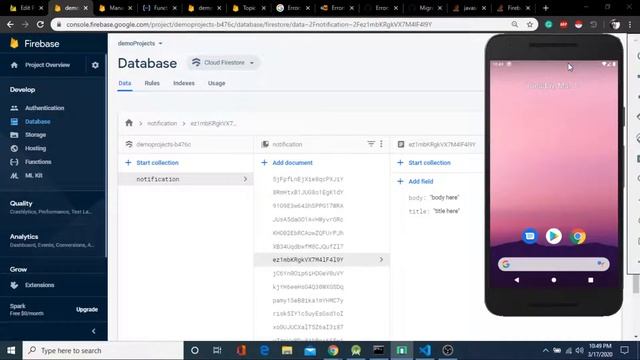Viewport: 640px width, 360px height.
Task: Select the document starting with pamy1
Action: click(308, 300)
